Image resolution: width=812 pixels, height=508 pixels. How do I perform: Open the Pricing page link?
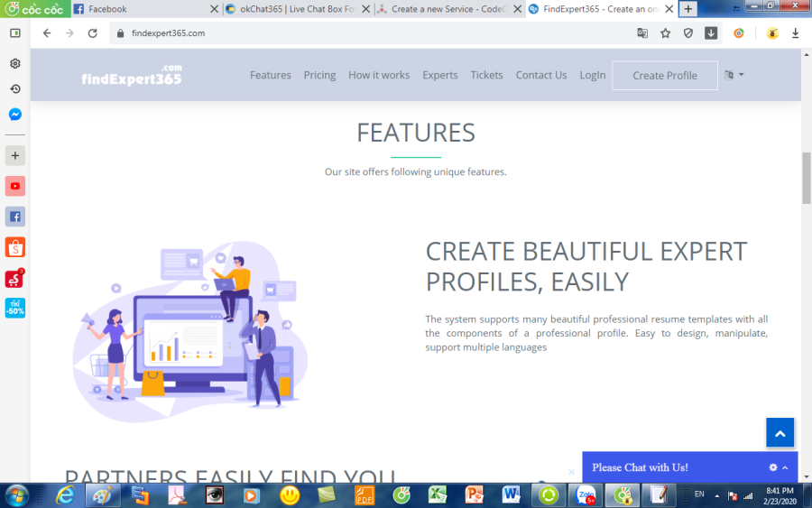pyautogui.click(x=319, y=75)
